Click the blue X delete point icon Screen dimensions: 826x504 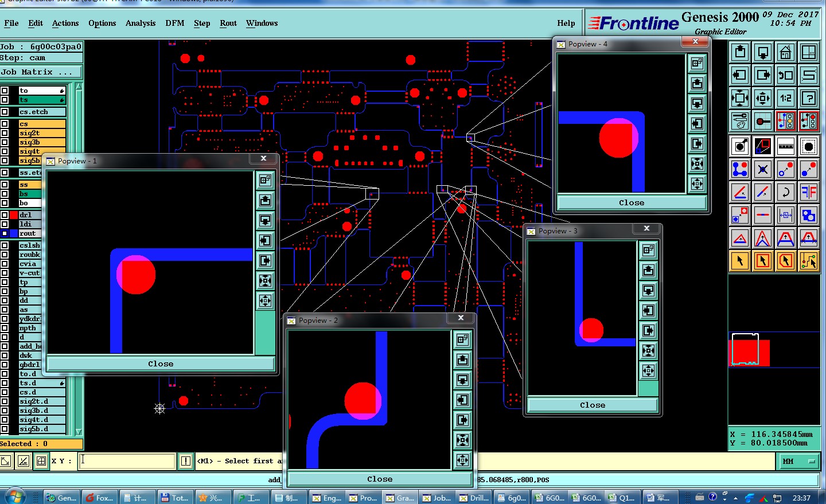[x=763, y=169]
